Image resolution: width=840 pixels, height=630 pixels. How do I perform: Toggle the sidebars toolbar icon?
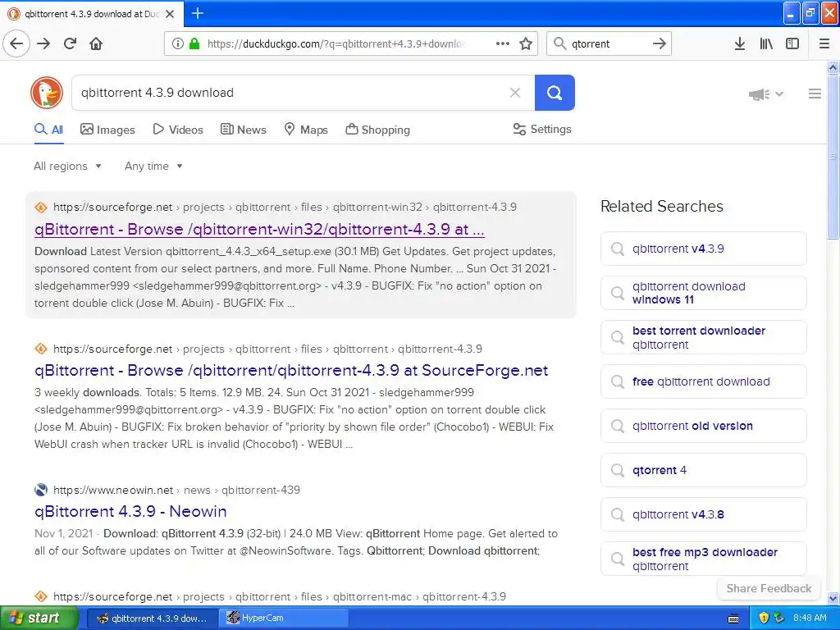coord(792,43)
